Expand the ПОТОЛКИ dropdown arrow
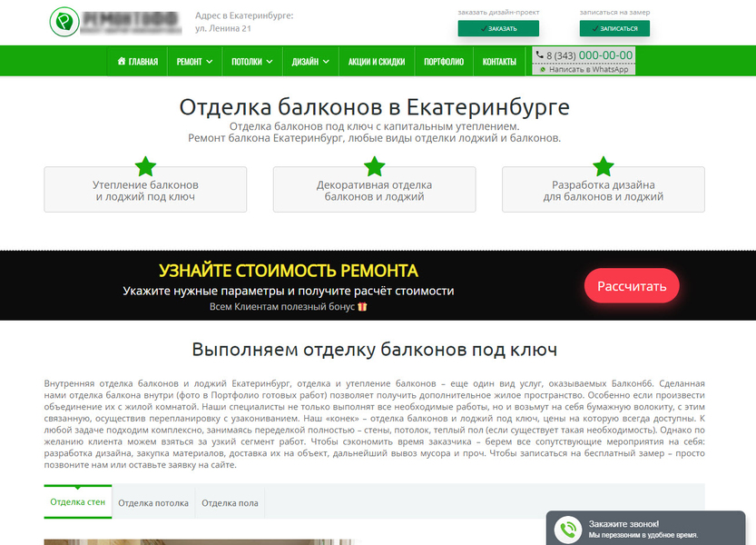Screen dimensions: 756x545 tap(270, 62)
